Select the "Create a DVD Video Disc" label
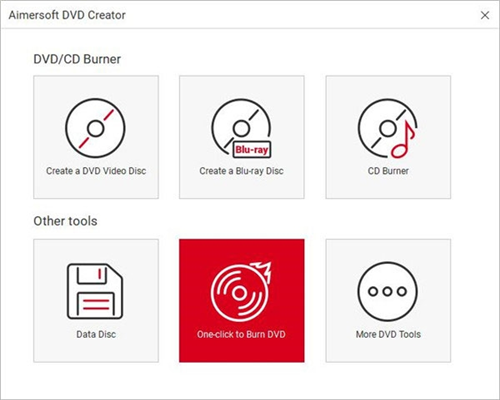Viewport: 500px width, 400px height. click(x=96, y=171)
